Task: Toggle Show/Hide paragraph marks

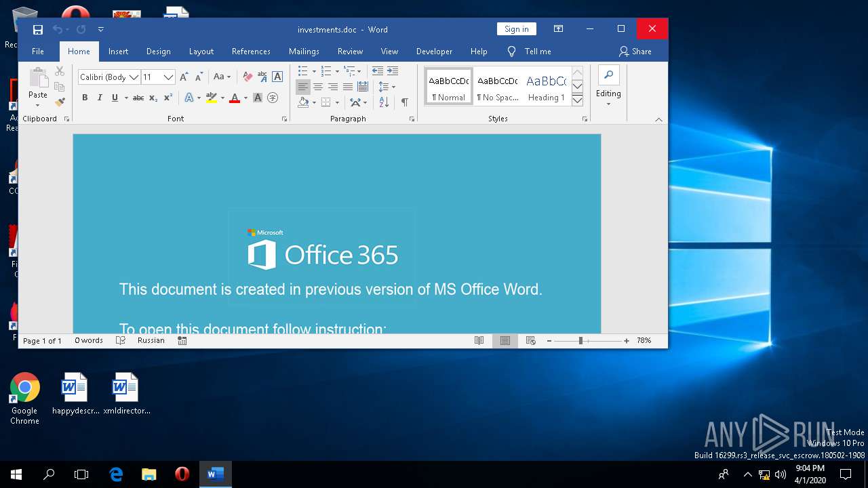Action: coord(405,102)
